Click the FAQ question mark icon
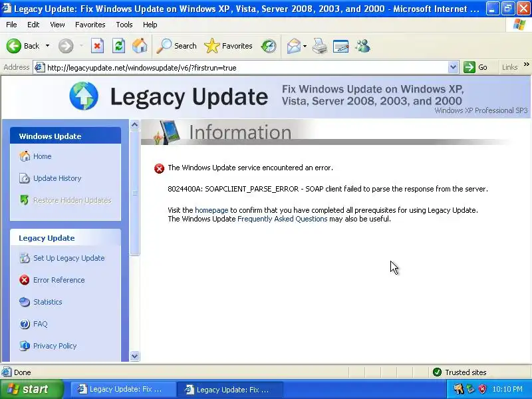The image size is (532, 399). pos(25,324)
